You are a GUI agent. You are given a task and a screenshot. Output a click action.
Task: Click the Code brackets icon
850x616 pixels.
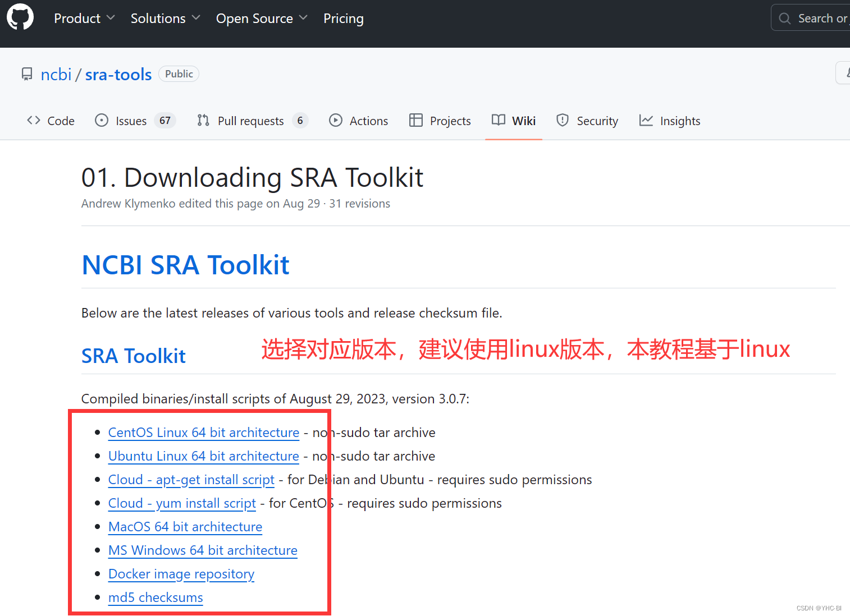tap(34, 120)
